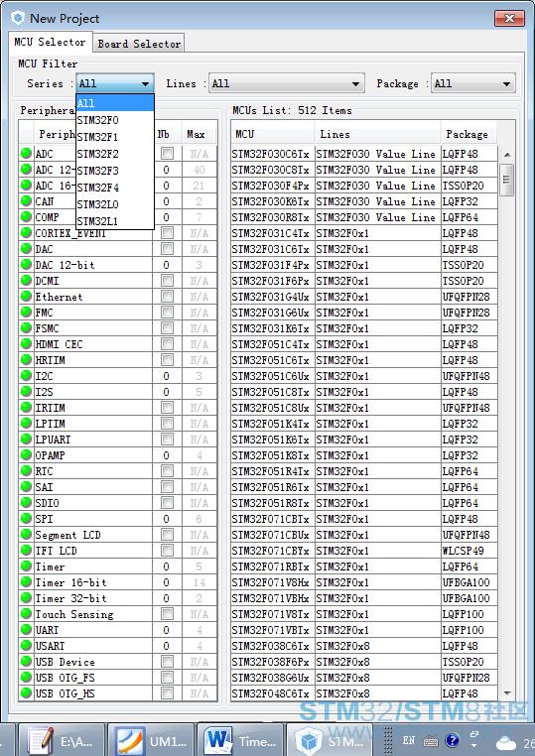
Task: Sort by the MCU column header
Action: coord(273,134)
